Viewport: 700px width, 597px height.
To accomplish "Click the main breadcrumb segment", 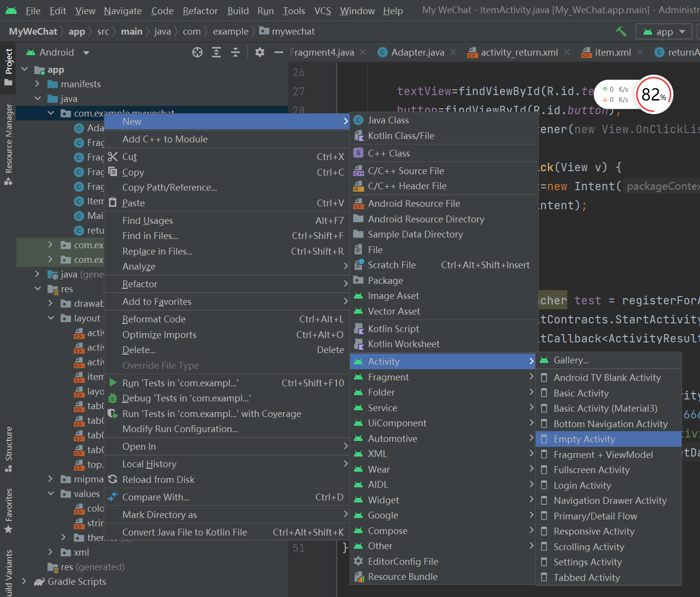I will (132, 32).
